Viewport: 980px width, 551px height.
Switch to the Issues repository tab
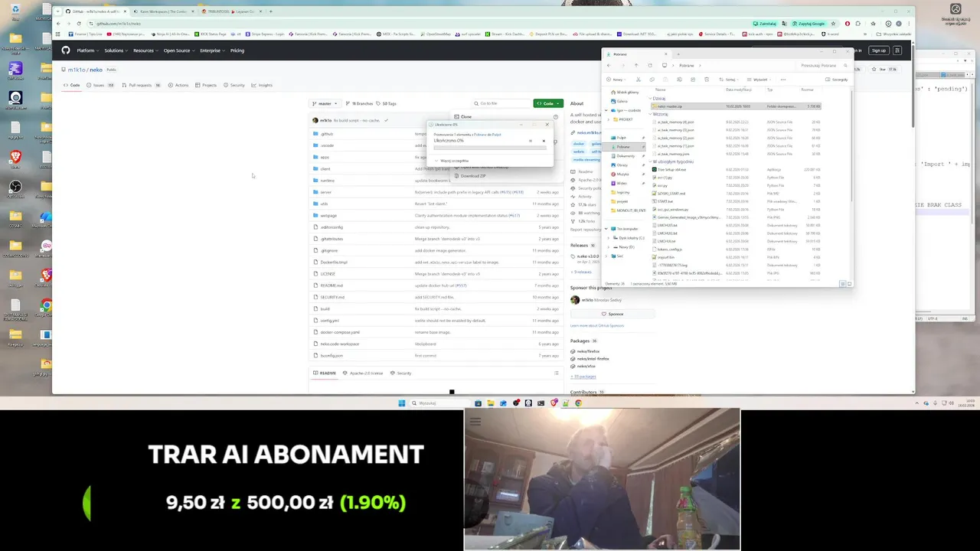[102, 85]
